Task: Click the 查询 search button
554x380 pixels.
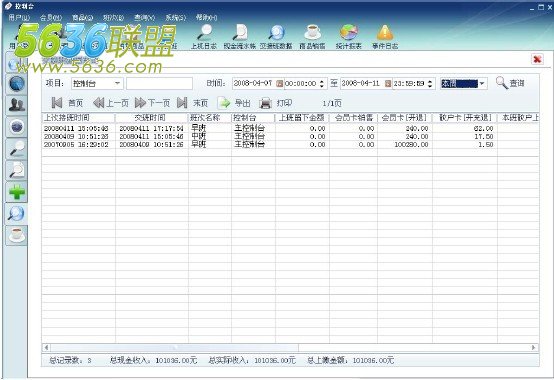Action: [510, 83]
